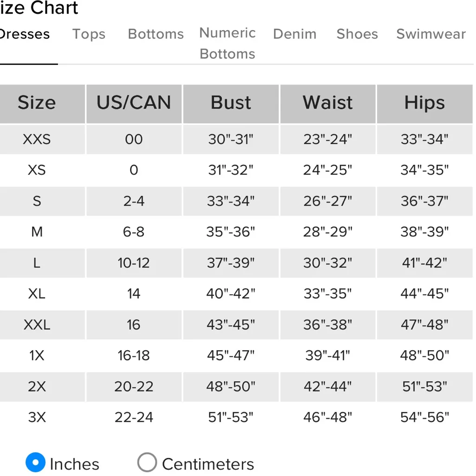Open the Denim size tab

point(294,34)
